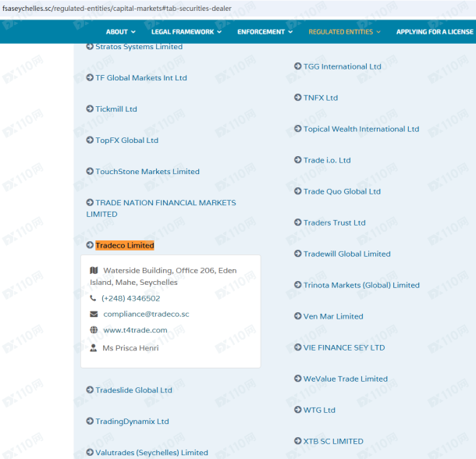Image resolution: width=476 pixels, height=459 pixels.
Task: Click the person icon beside Ms Prisca Henri
Action: [x=94, y=348]
